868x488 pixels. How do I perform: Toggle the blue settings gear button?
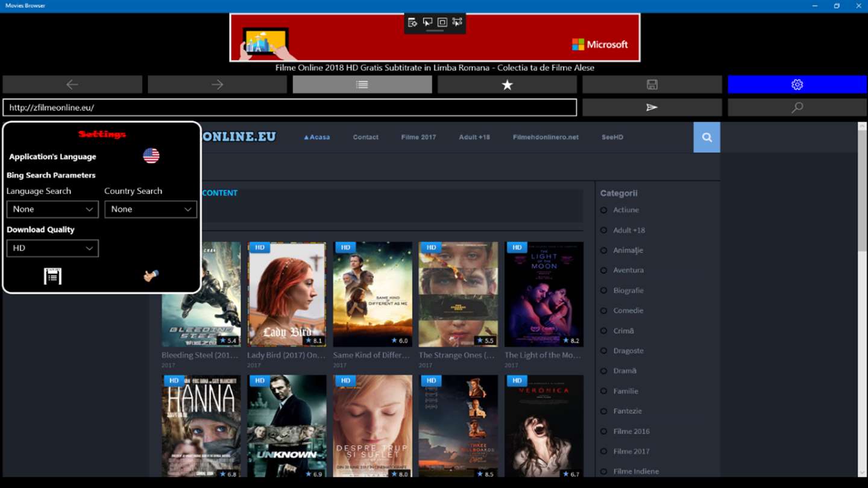pyautogui.click(x=797, y=84)
